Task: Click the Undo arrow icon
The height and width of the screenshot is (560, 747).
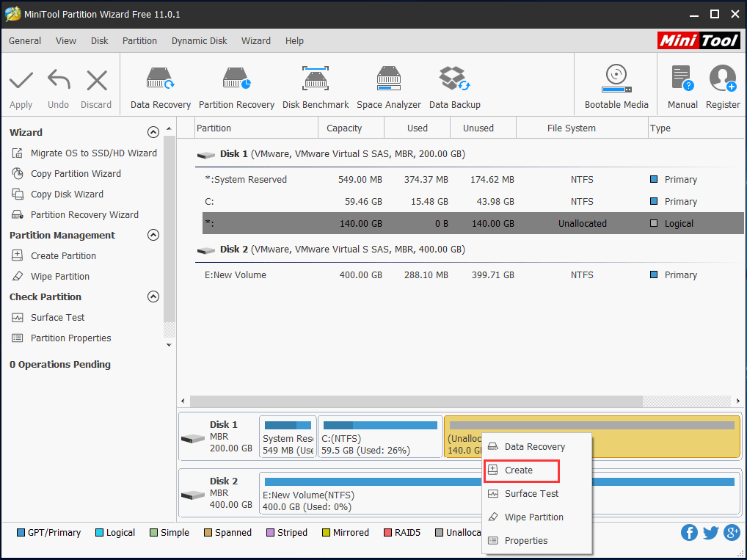Action: (x=59, y=79)
